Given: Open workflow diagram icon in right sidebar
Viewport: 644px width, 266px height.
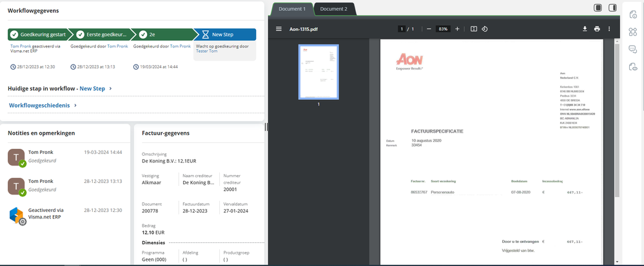Looking at the screenshot, I should (x=633, y=32).
